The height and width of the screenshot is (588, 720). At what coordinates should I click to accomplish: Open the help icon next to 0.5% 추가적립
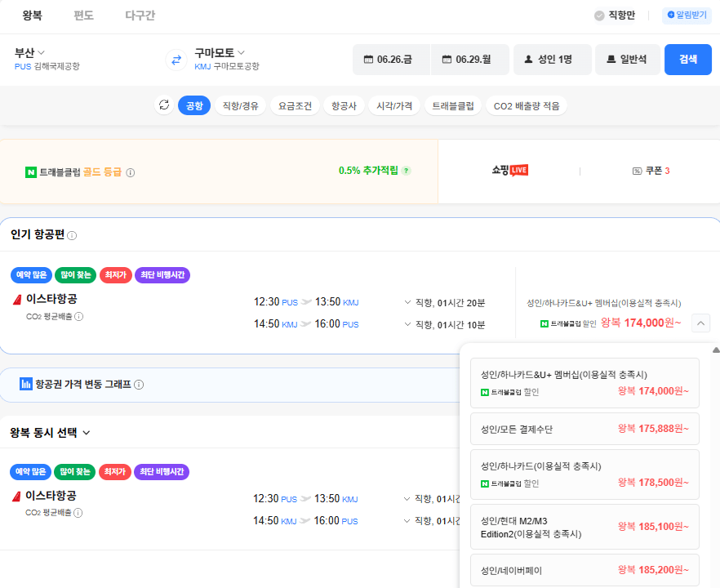click(x=406, y=171)
